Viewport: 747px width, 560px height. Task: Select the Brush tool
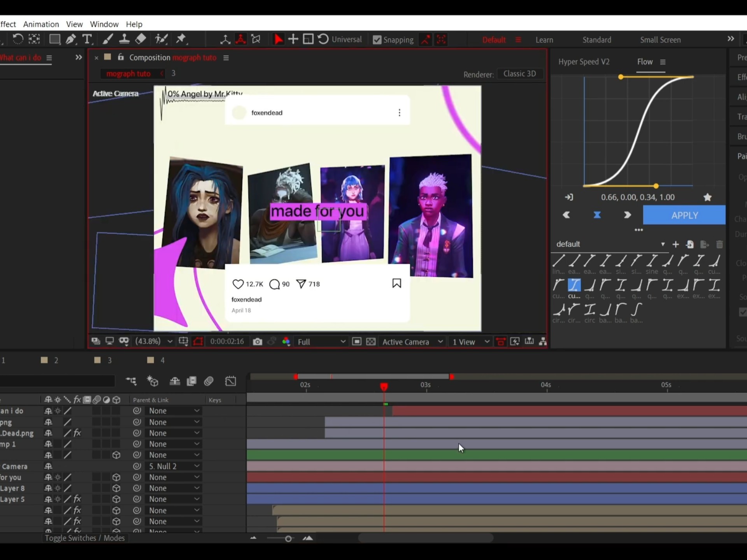[108, 39]
